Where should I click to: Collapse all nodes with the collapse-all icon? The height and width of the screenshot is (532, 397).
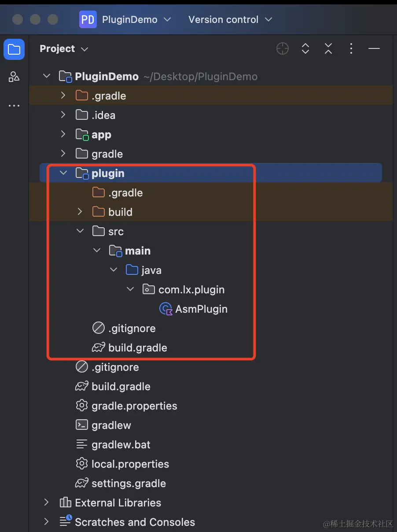pos(328,48)
